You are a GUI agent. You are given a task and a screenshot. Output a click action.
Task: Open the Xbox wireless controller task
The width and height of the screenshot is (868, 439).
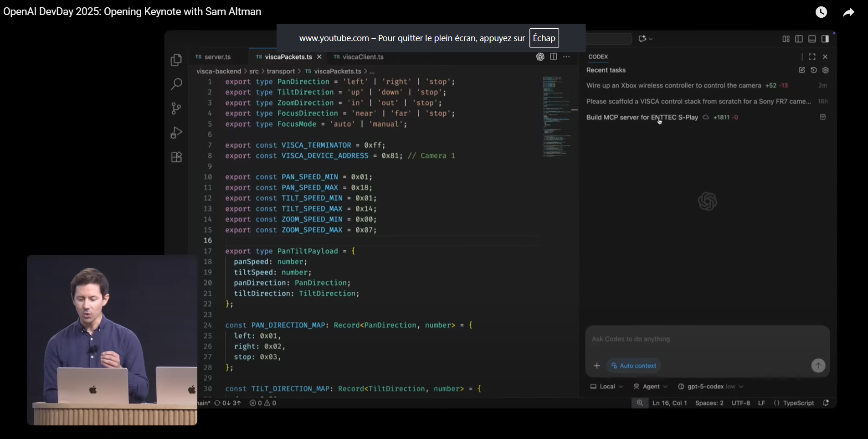(x=673, y=86)
